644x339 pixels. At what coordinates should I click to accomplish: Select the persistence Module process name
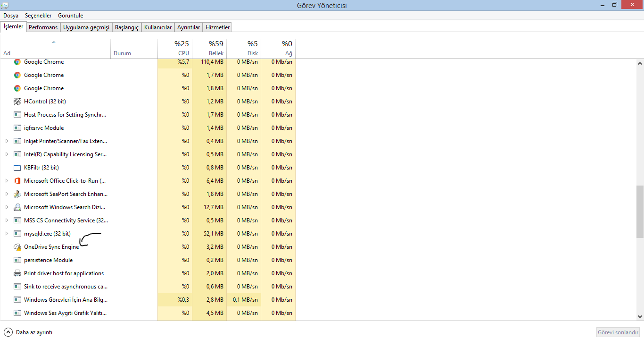(x=49, y=260)
